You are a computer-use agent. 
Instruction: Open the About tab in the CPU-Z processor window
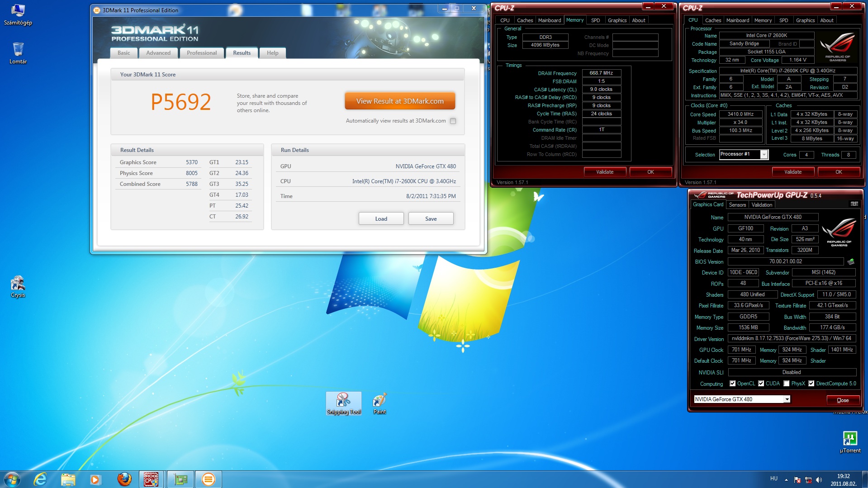(827, 20)
